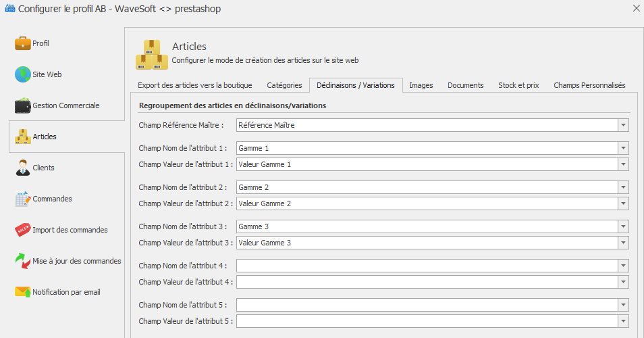This screenshot has height=338, width=644.
Task: Switch to the Stock et prix tab
Action: [518, 85]
